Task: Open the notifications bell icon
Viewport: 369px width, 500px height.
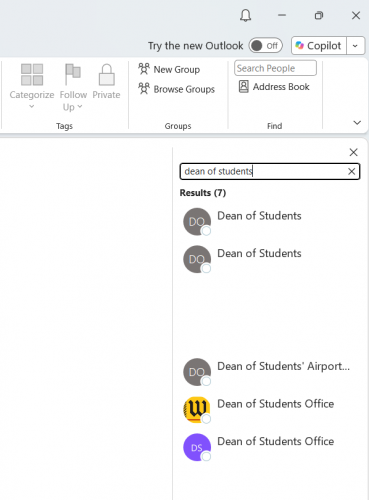Action: [246, 15]
